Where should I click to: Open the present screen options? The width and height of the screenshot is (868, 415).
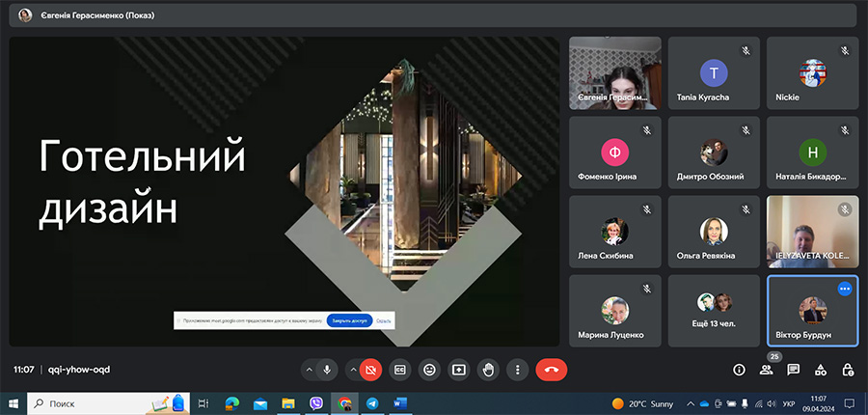tap(458, 370)
